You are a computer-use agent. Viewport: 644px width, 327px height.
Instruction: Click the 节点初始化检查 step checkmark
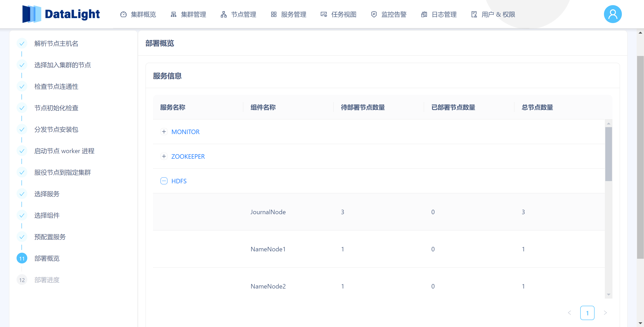(22, 108)
